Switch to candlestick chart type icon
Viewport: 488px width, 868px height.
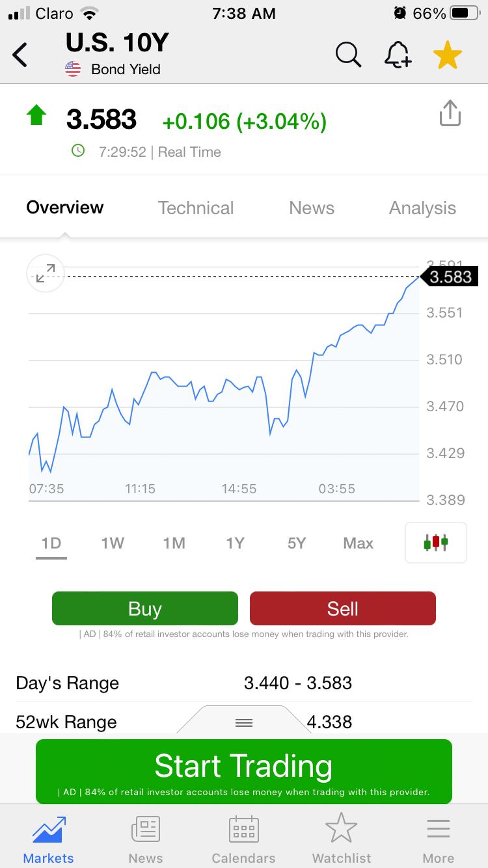[436, 543]
